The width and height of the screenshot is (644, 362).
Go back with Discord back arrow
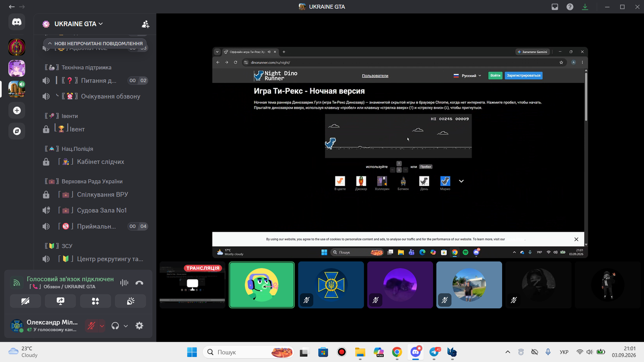tap(12, 7)
